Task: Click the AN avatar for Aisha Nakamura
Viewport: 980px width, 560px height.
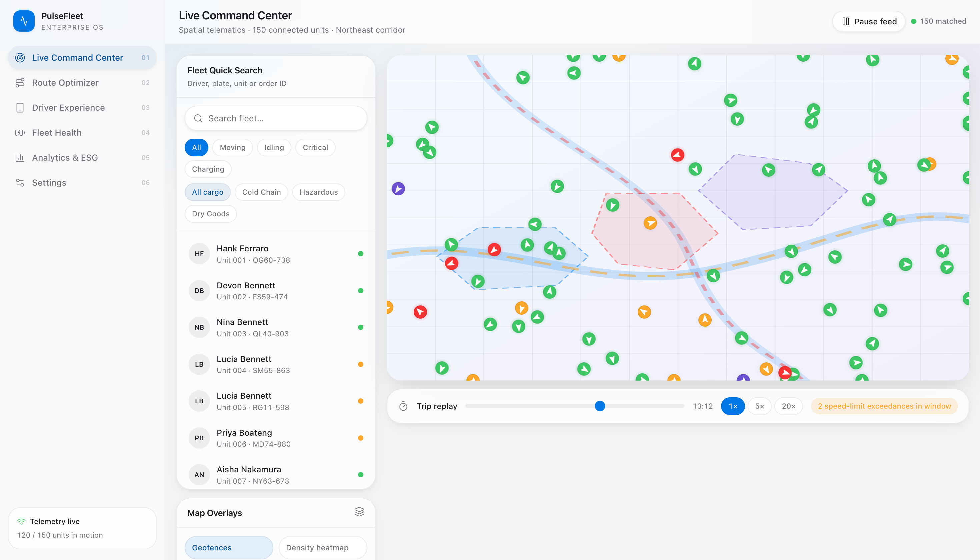Action: 199,475
